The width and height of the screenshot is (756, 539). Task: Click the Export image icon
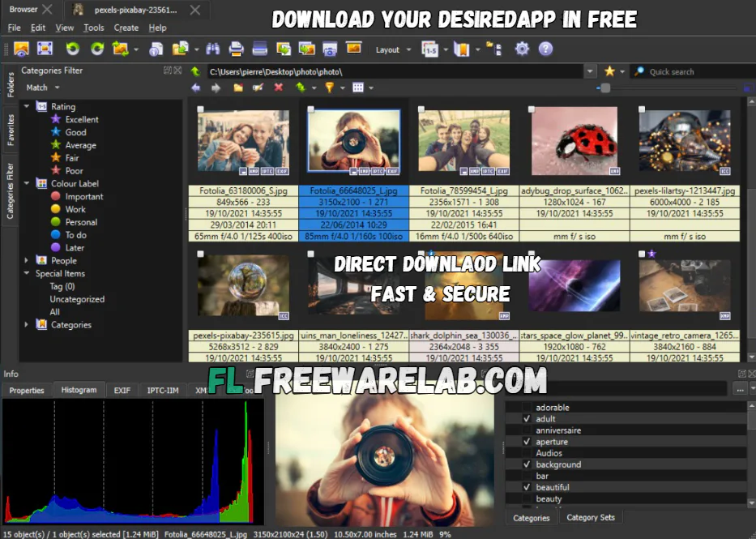click(x=307, y=49)
